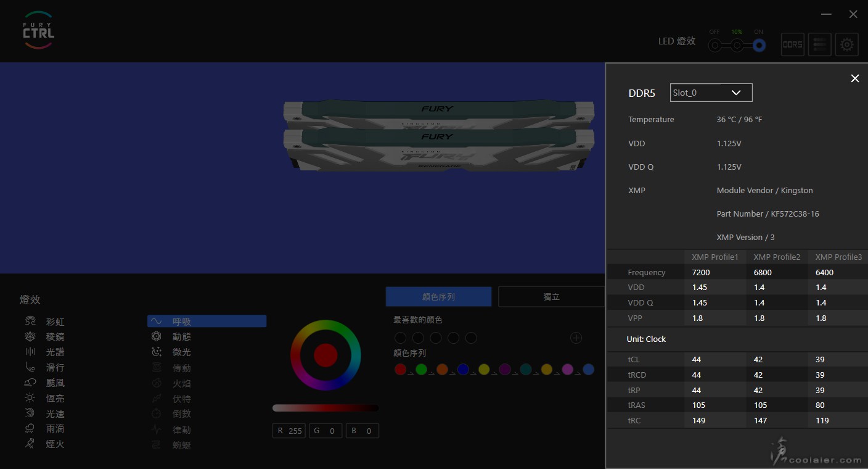Select the 倒數 countdown lighting effect
This screenshot has width=868, height=469.
click(x=171, y=413)
